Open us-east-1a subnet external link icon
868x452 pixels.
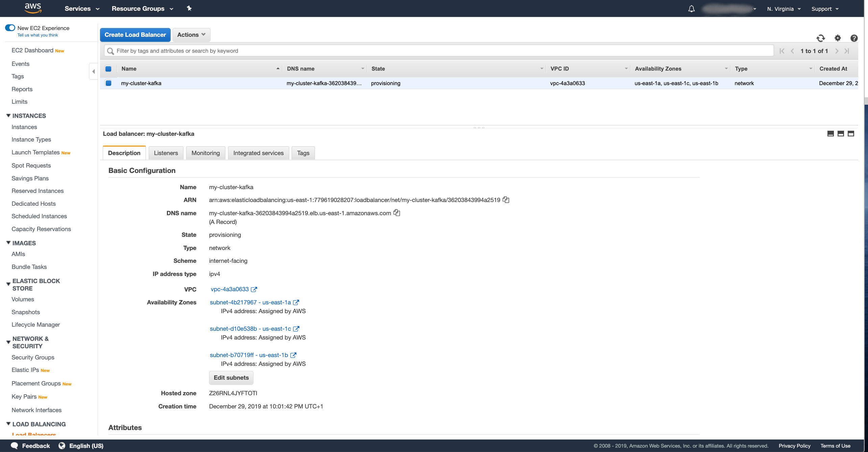[x=296, y=302]
